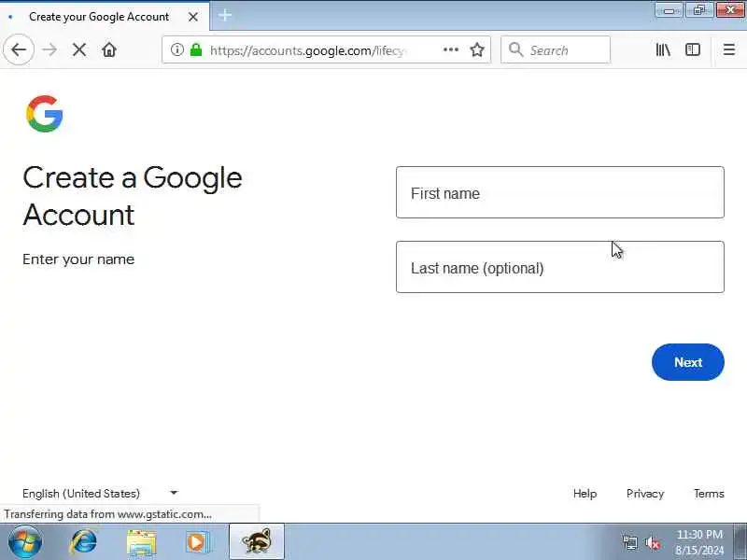Click the address bar URL
Image resolution: width=747 pixels, height=560 pixels.
[x=307, y=50]
